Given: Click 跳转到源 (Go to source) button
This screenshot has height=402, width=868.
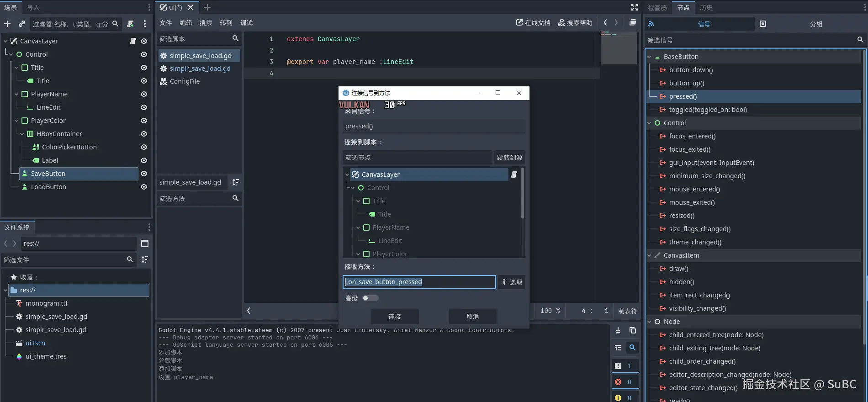Looking at the screenshot, I should click(509, 158).
